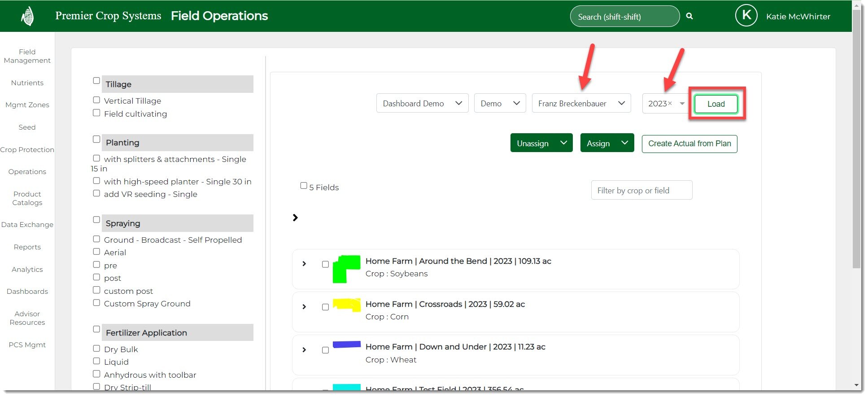Clear the 2023 year selection x
Image resolution: width=868 pixels, height=397 pixels.
[x=670, y=104]
